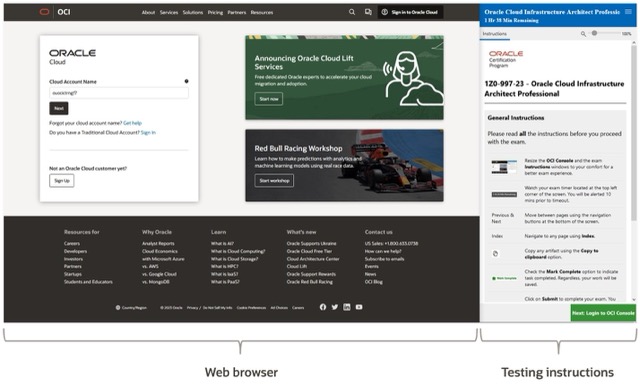Click the info dot beside Cloud Account Name
Screen dimensions: 640x387
187,81
